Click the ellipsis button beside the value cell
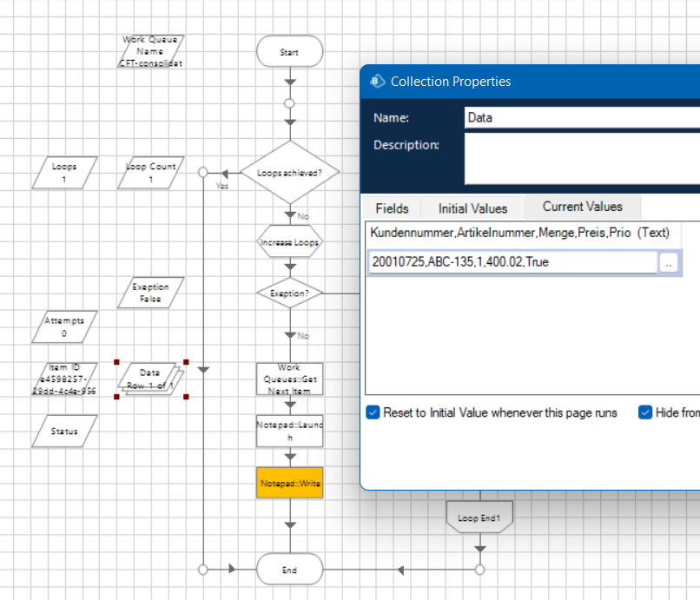Screen dimensions: 700x600 669,262
